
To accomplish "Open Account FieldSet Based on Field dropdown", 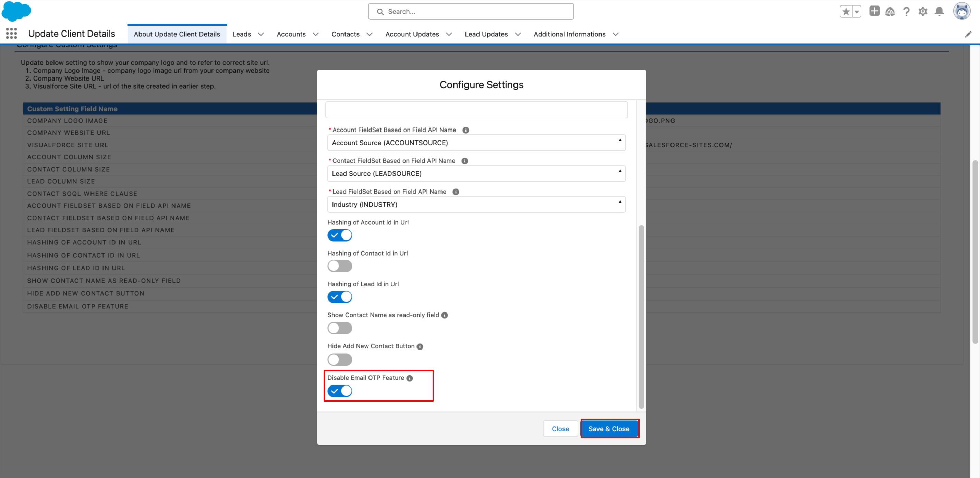I will point(476,143).
